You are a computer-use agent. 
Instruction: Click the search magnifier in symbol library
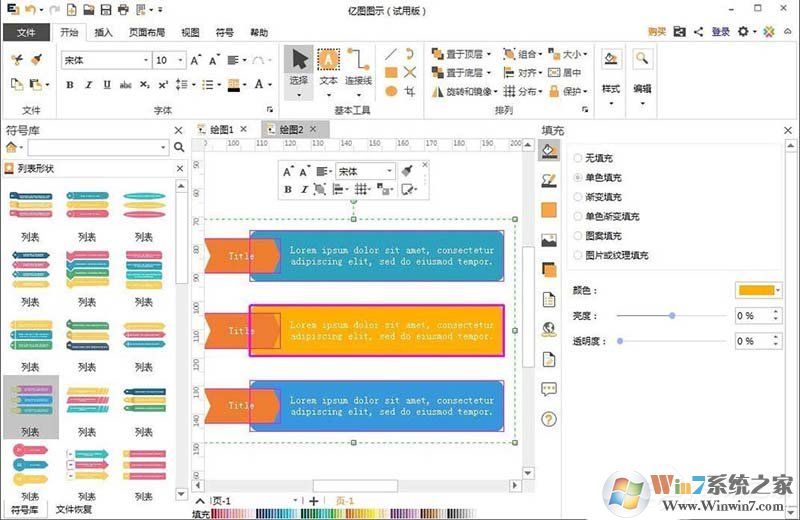pyautogui.click(x=179, y=147)
